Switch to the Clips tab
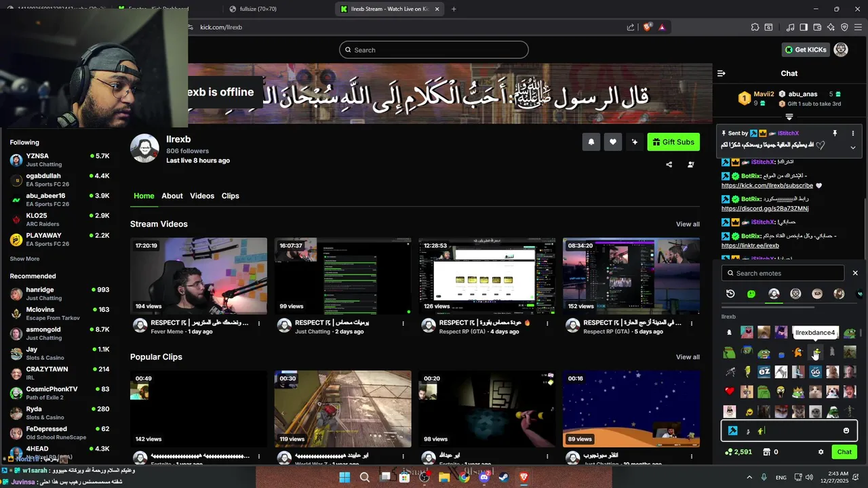 (x=231, y=196)
